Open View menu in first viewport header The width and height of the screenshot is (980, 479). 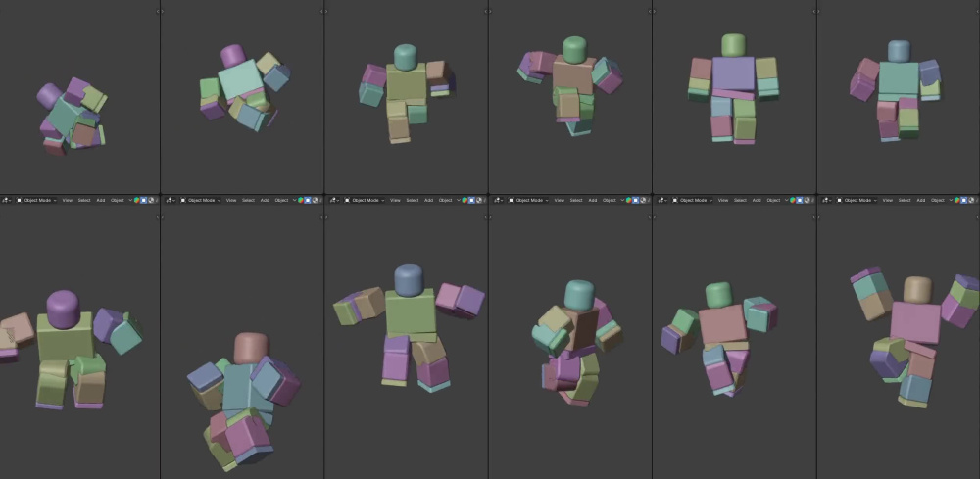pos(67,200)
